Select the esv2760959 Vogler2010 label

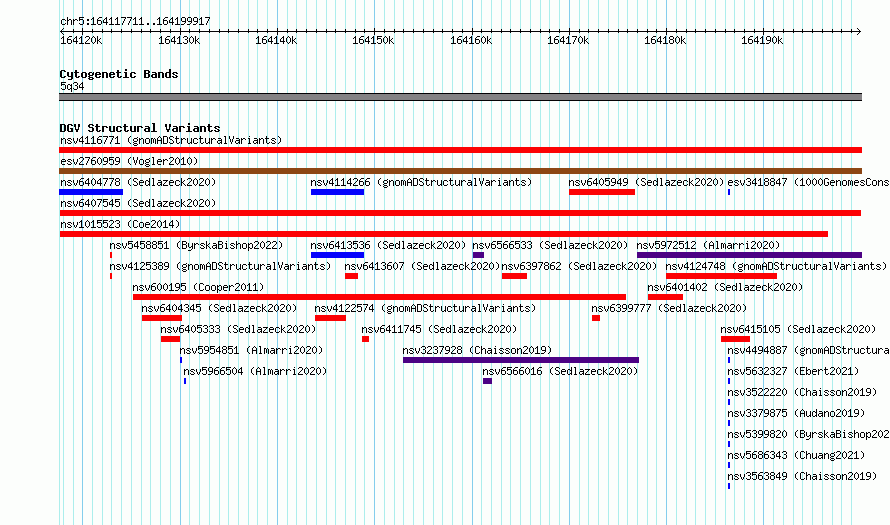(129, 161)
